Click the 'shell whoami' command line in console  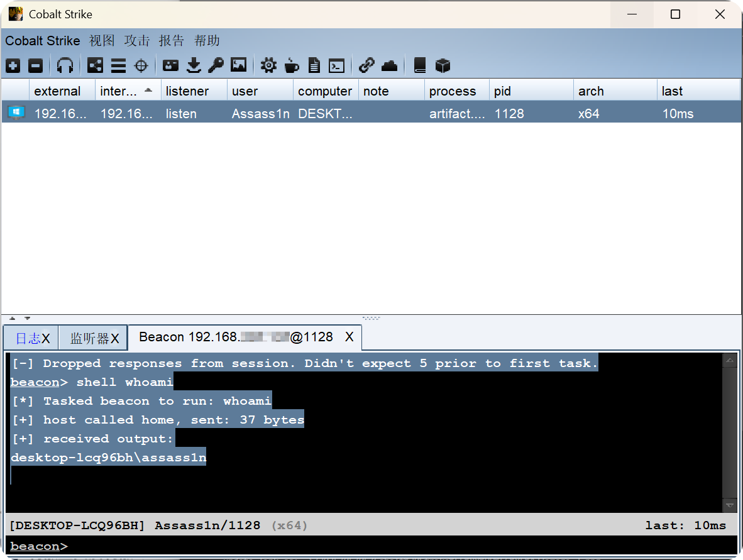point(92,382)
